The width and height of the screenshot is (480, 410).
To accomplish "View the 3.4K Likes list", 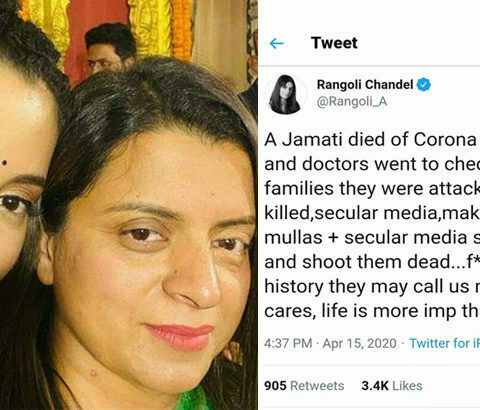I will pos(392,386).
